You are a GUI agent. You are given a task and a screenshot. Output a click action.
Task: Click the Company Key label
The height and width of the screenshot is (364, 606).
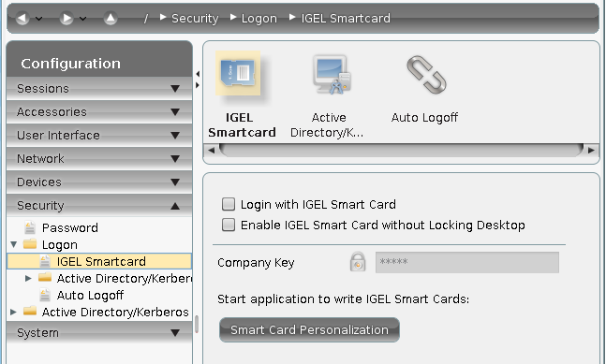[x=256, y=263]
